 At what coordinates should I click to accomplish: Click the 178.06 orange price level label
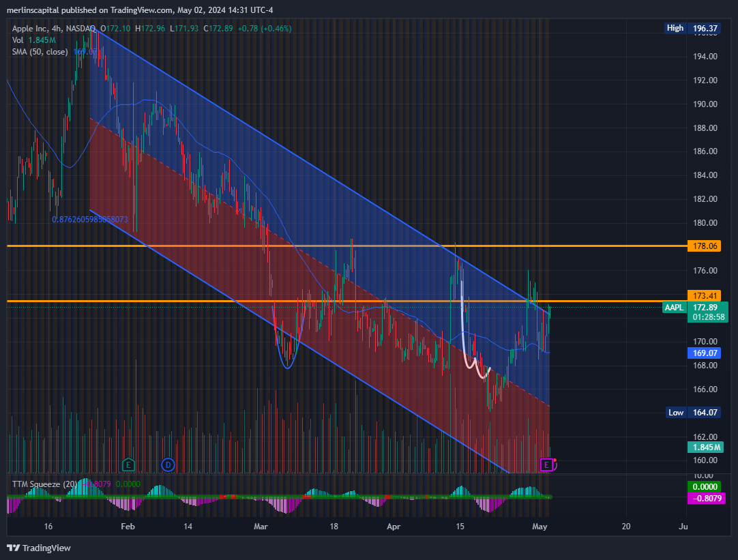coord(704,246)
